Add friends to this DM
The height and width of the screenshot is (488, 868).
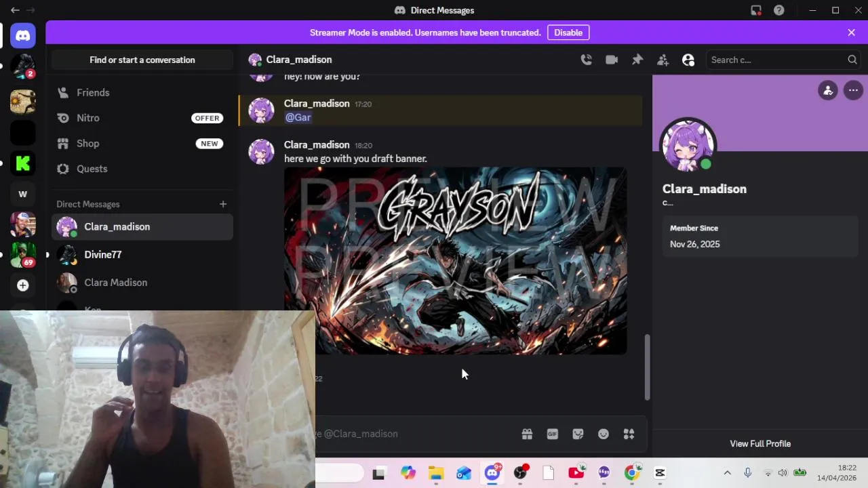tap(663, 60)
